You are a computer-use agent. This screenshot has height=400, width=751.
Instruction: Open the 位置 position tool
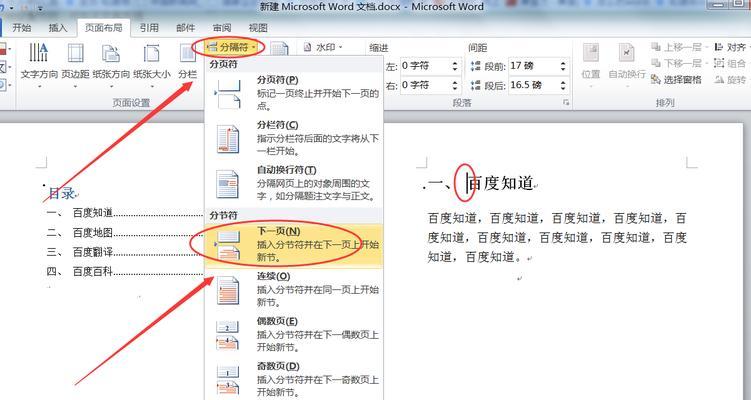point(591,65)
